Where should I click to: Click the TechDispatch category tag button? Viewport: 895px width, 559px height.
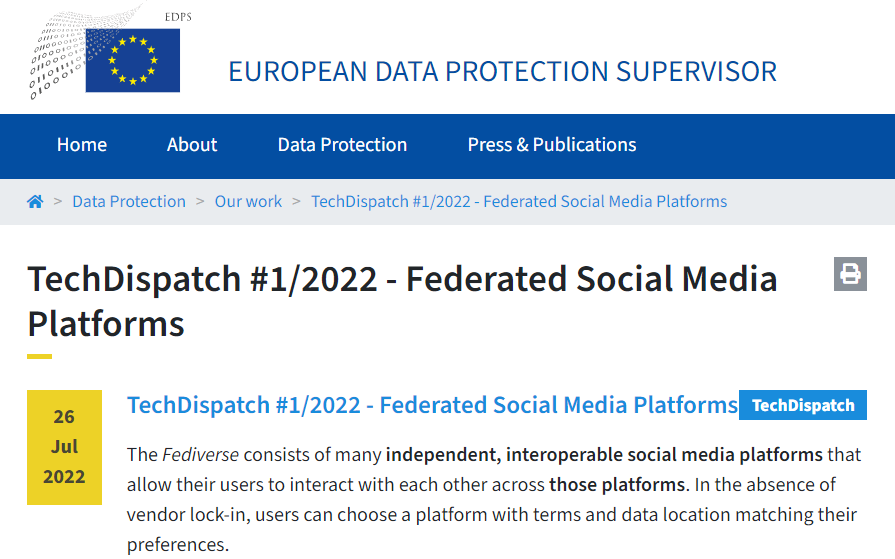(803, 405)
